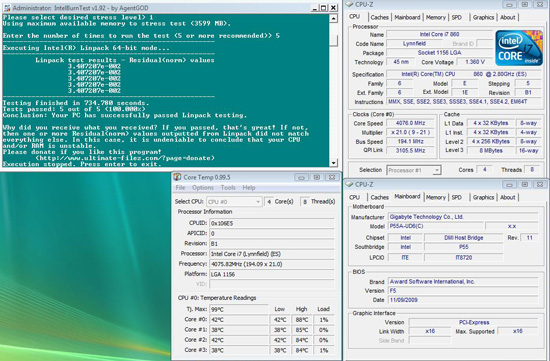Image resolution: width=550 pixels, height=361 pixels.
Task: Switch to CPU tab in bottom CPU-Z
Action: click(354, 197)
